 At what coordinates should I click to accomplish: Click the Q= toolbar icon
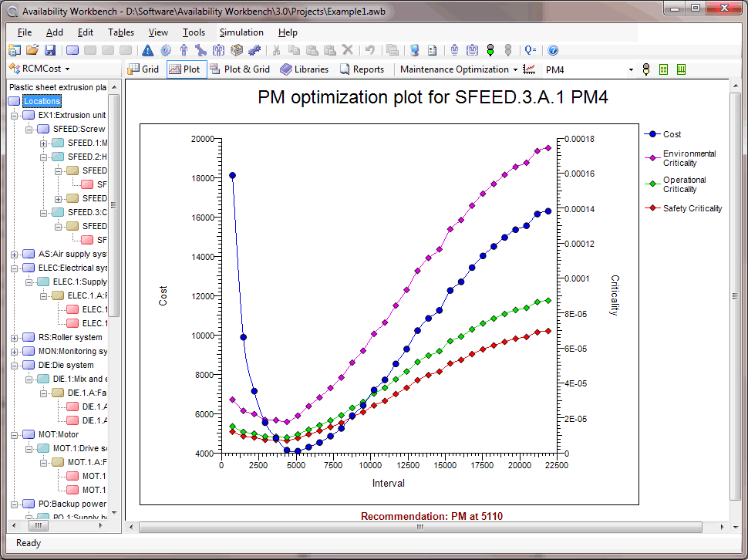[x=531, y=50]
